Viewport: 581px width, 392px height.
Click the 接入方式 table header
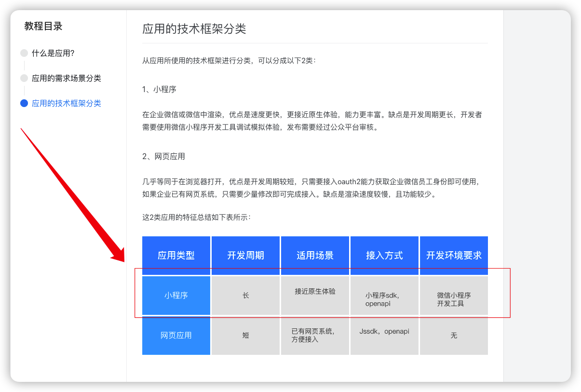384,256
